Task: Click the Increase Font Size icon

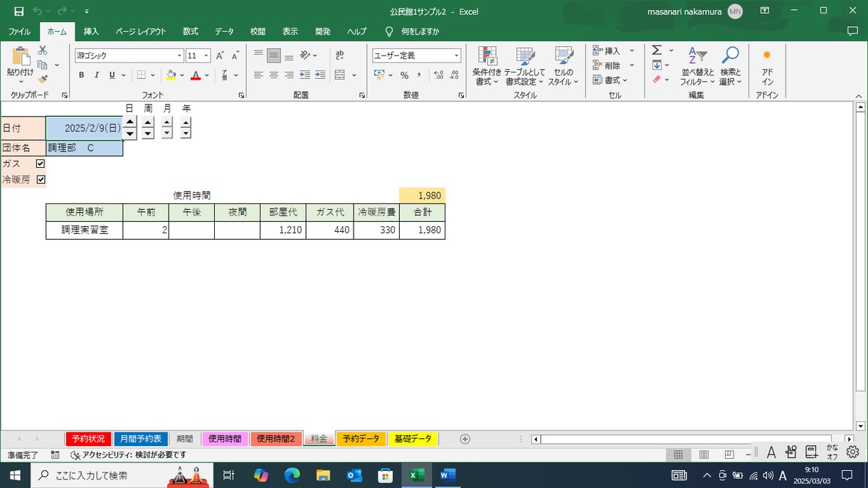Action: click(x=220, y=55)
